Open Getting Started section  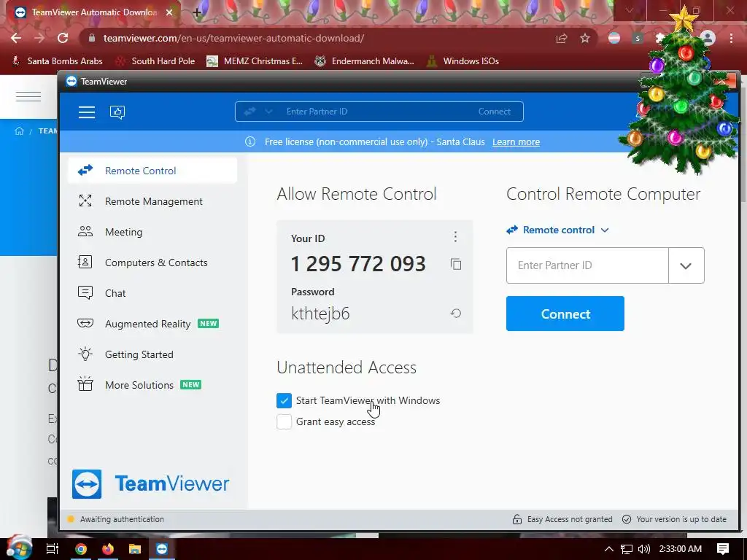point(152,354)
